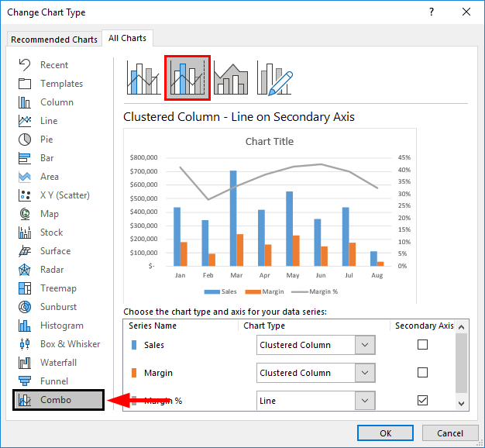Click the Mar label on preview axis
485x448 pixels.
pyautogui.click(x=236, y=275)
